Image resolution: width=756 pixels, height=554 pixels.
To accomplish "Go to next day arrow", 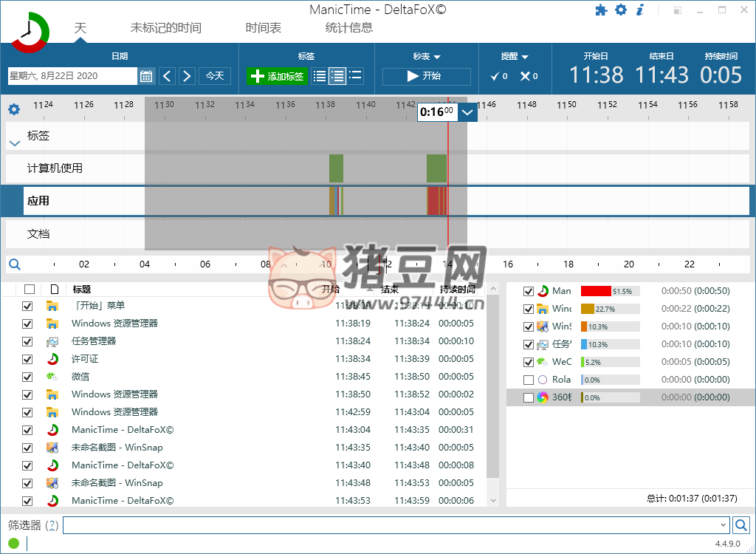I will (187, 76).
